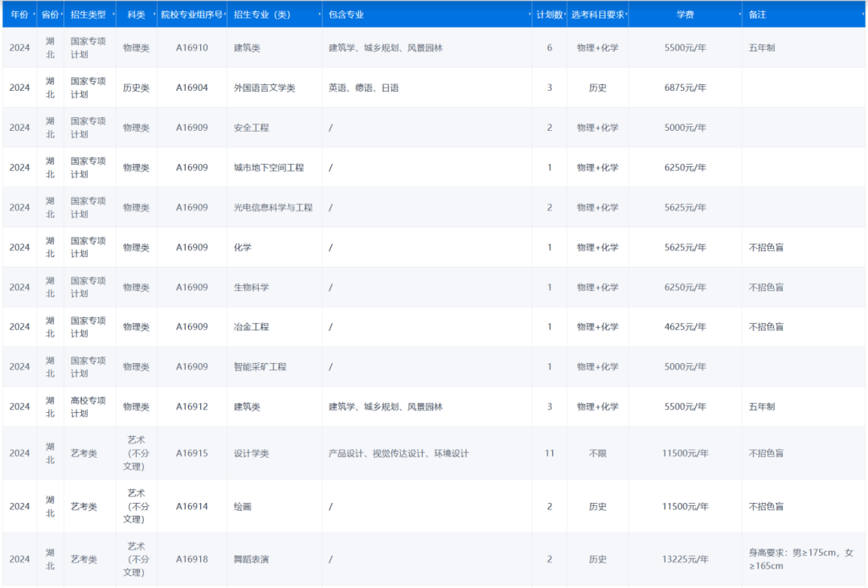
Task: Click sort arrow of 招生类型 header
Action: pos(113,14)
